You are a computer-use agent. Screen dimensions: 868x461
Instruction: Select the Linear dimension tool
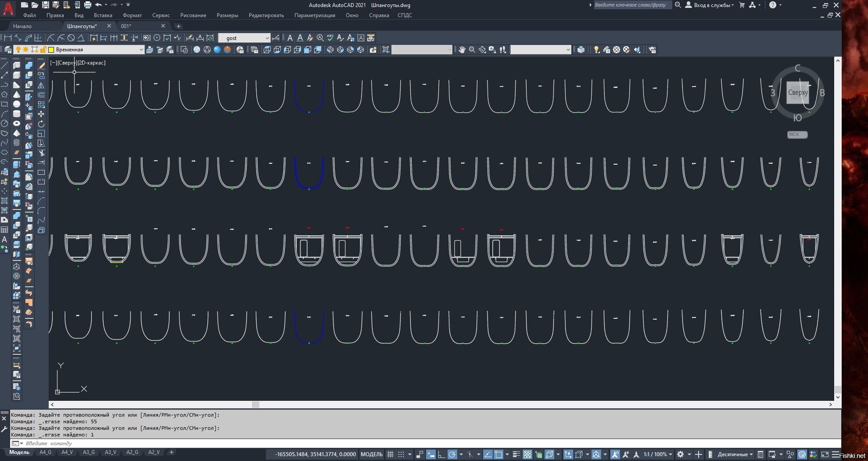pyautogui.click(x=7, y=38)
